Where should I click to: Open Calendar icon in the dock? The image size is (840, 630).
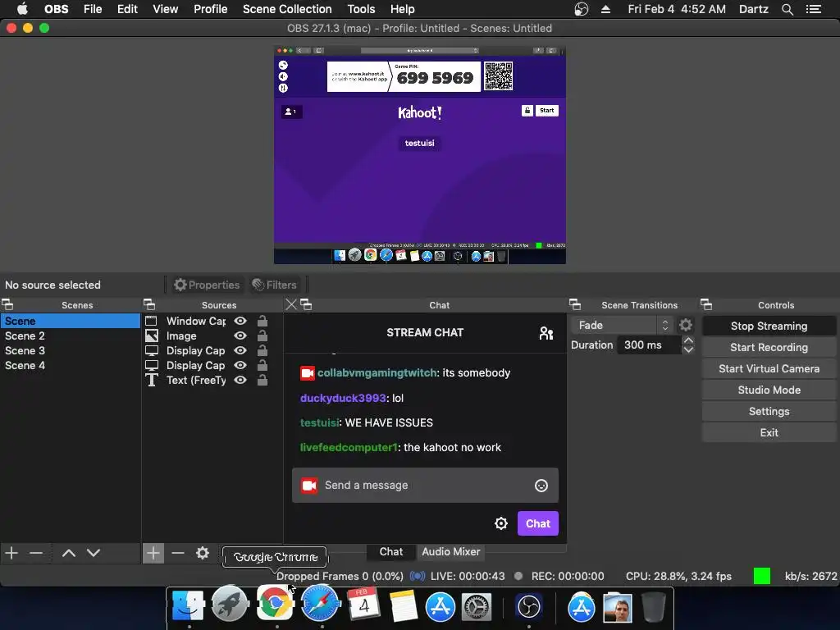(x=363, y=605)
